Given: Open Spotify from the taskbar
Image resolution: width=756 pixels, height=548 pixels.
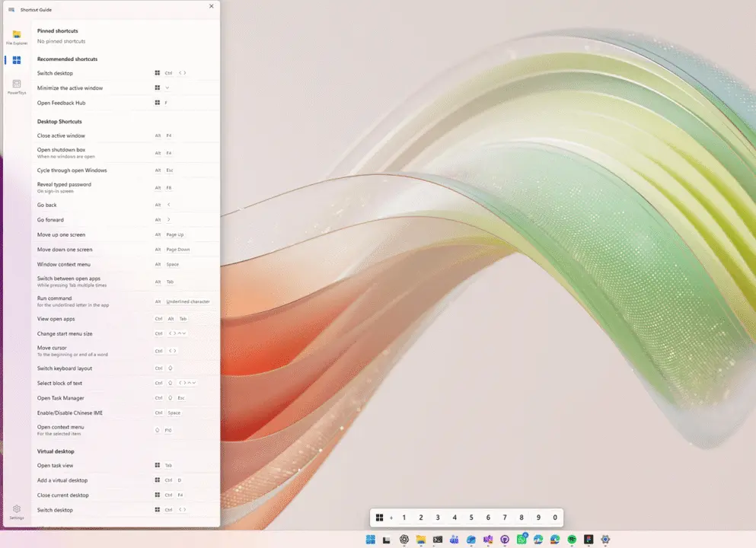Looking at the screenshot, I should click(572, 540).
